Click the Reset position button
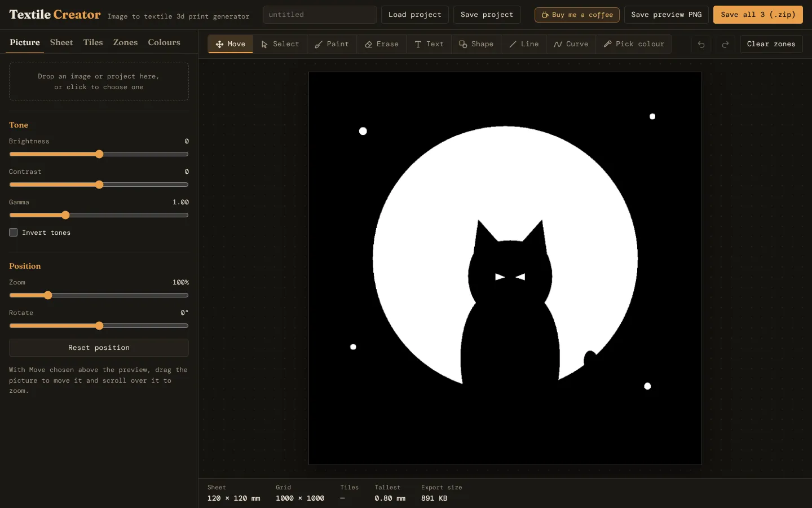This screenshot has height=508, width=812. (x=99, y=348)
